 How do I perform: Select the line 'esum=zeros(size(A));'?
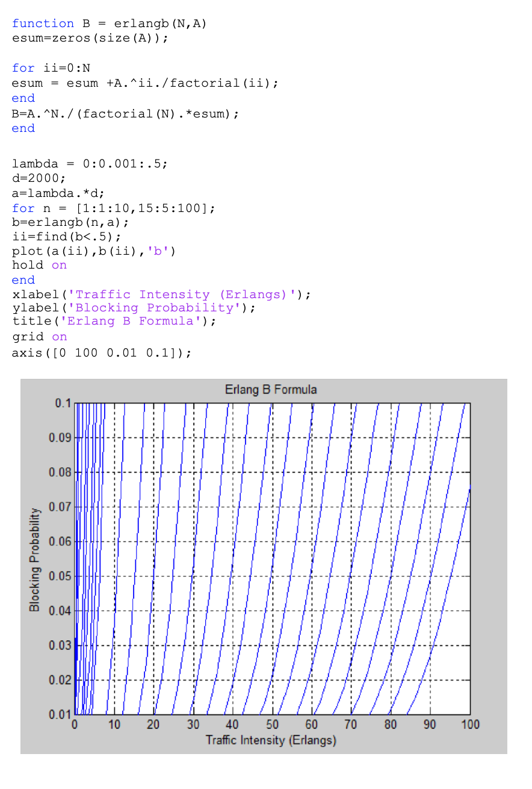point(90,38)
